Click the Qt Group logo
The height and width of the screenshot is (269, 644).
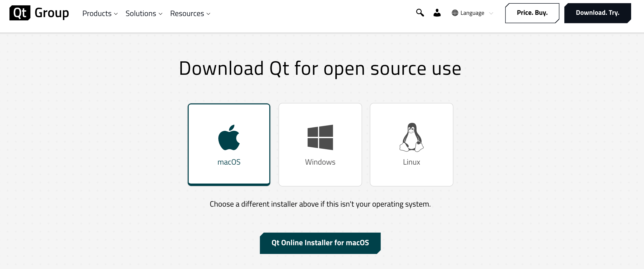39,13
